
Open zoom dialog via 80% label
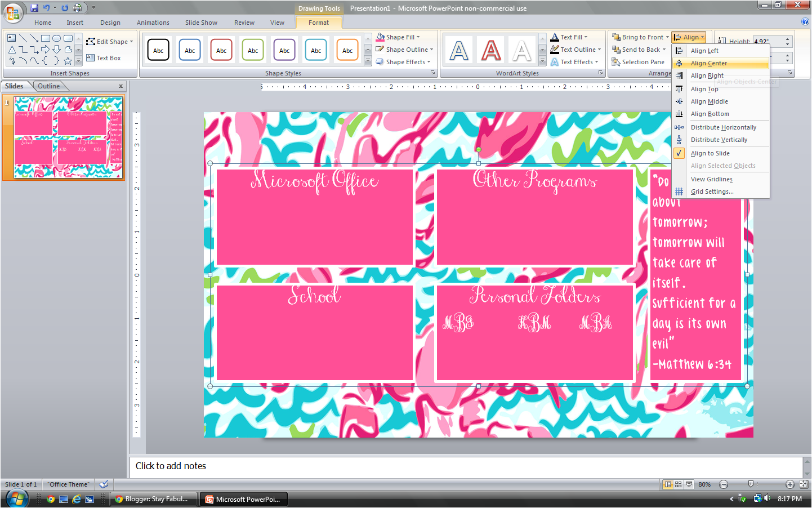click(704, 484)
